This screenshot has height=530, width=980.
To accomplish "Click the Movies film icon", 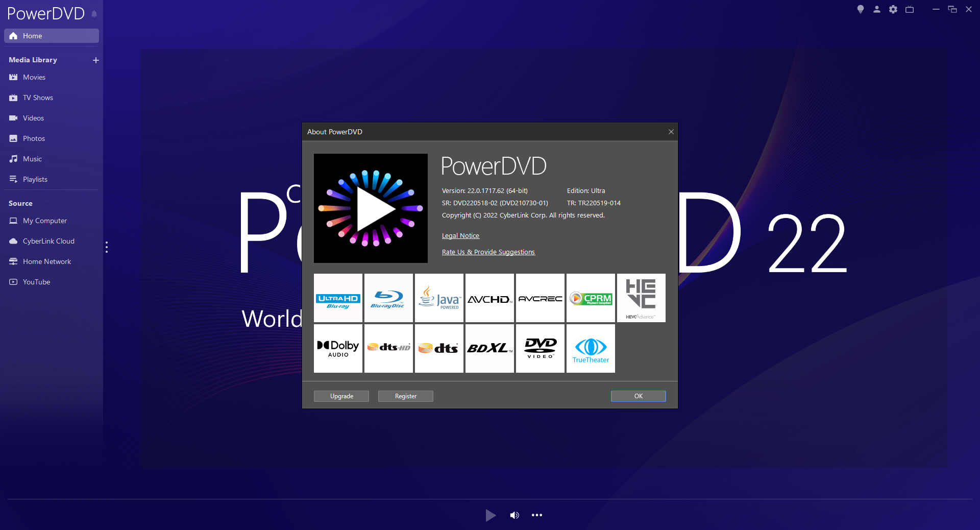I will point(13,77).
